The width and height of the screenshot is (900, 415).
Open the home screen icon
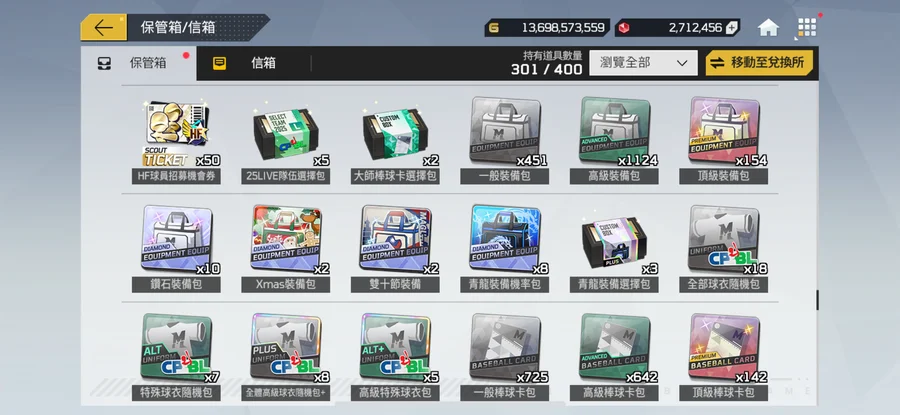tap(768, 28)
